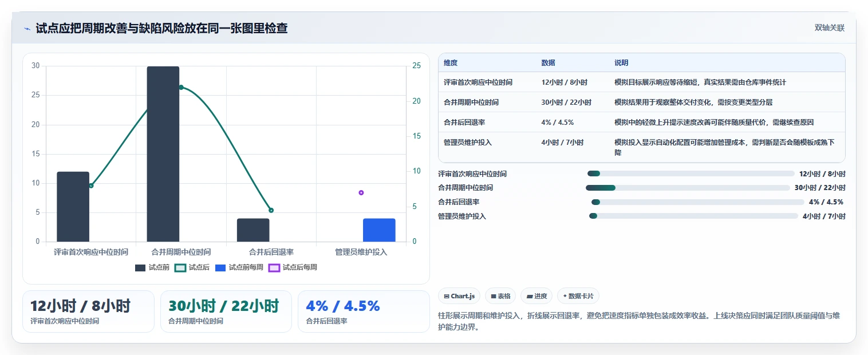Click table cell 30小时 / 22小时
Image resolution: width=868 pixels, height=355 pixels.
[566, 102]
